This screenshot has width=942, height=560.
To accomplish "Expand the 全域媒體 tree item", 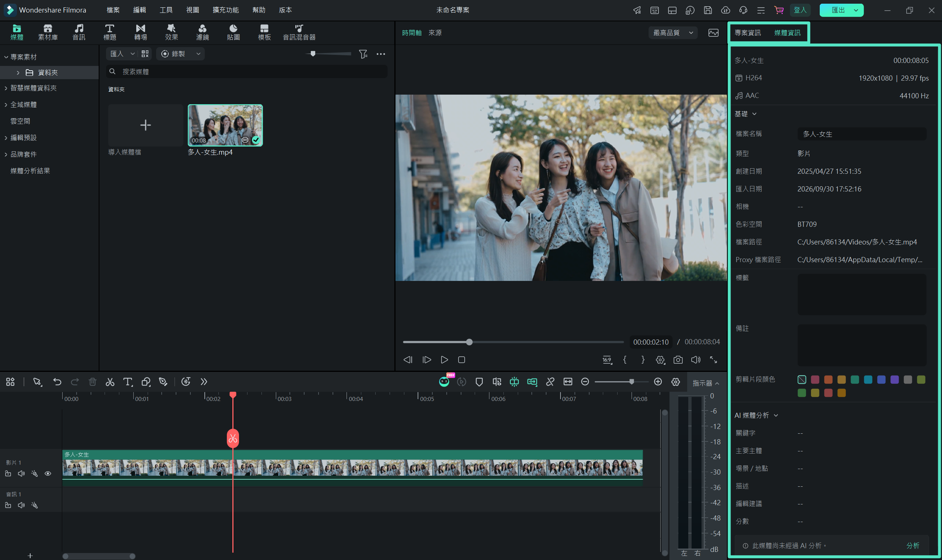I will (x=6, y=105).
